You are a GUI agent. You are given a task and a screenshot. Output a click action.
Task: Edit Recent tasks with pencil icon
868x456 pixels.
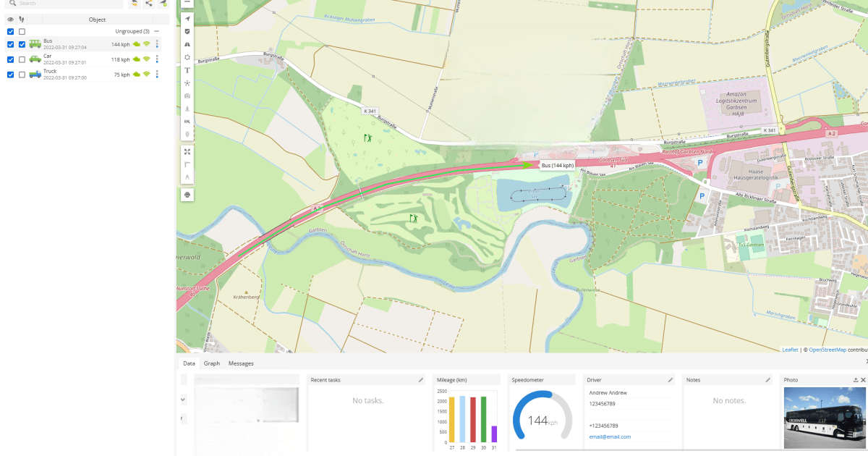[x=421, y=379]
